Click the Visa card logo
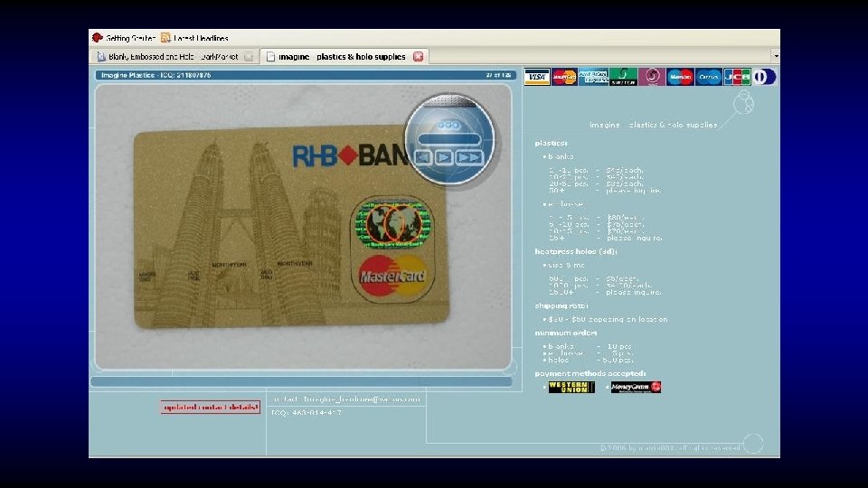Viewport: 868px width, 488px height. point(537,77)
